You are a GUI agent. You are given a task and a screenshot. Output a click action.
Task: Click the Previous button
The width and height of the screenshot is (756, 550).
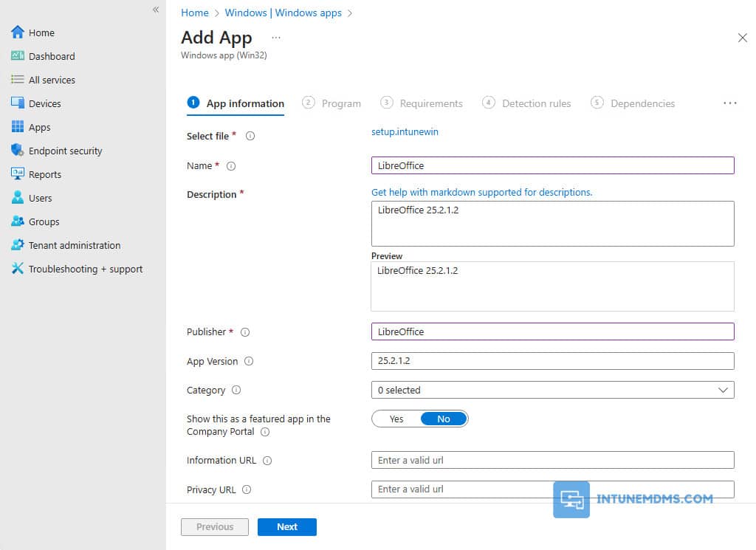215,527
